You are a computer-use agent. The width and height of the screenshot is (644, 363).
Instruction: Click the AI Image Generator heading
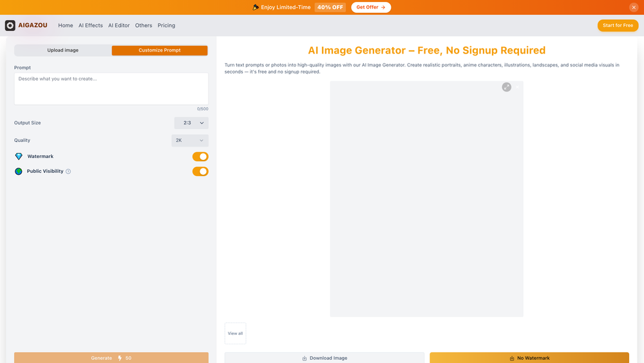tap(427, 50)
